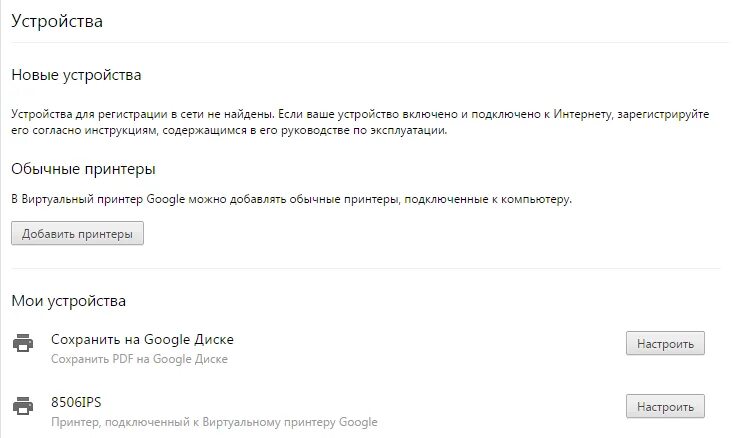The image size is (754, 438).
Task: Click the Обычные принтеры section heading
Action: tap(83, 169)
